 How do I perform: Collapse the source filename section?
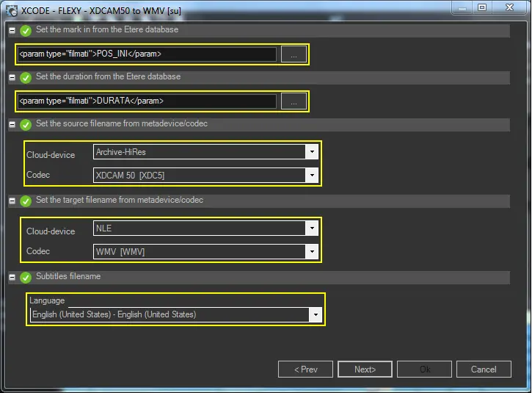[x=12, y=125]
